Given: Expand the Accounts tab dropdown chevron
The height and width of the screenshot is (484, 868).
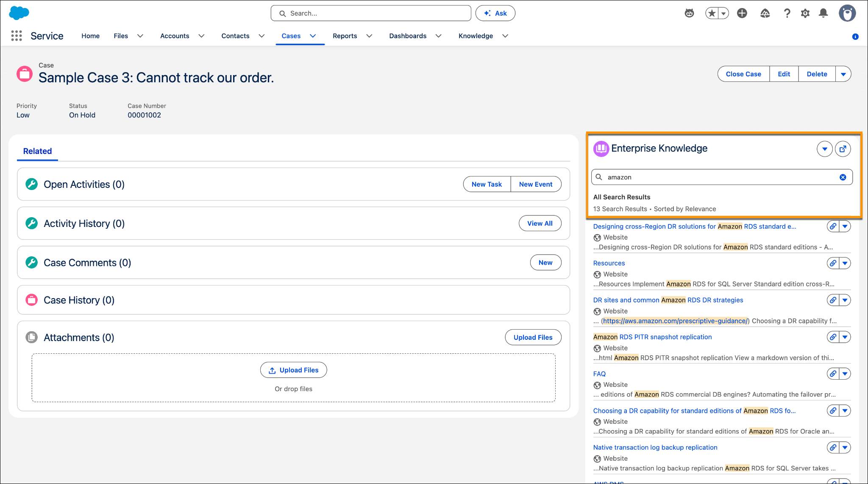Looking at the screenshot, I should click(202, 36).
